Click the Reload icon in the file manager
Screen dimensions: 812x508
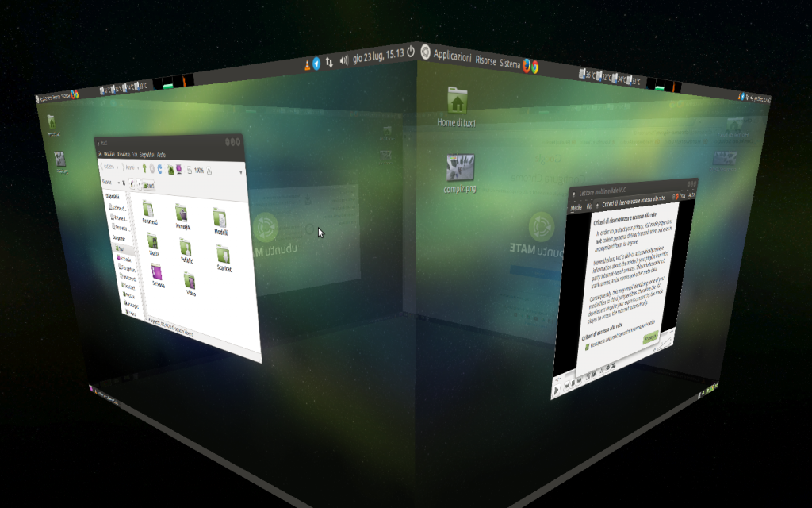pos(159,168)
